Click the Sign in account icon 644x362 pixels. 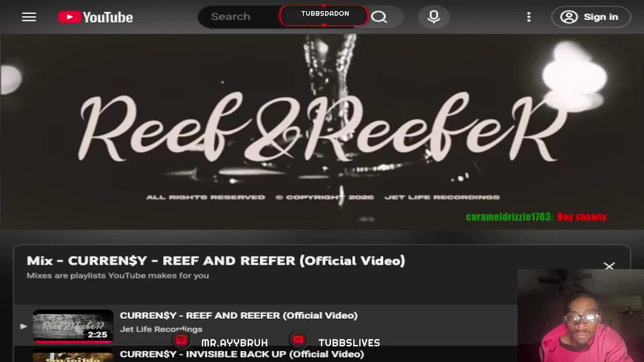click(x=569, y=17)
